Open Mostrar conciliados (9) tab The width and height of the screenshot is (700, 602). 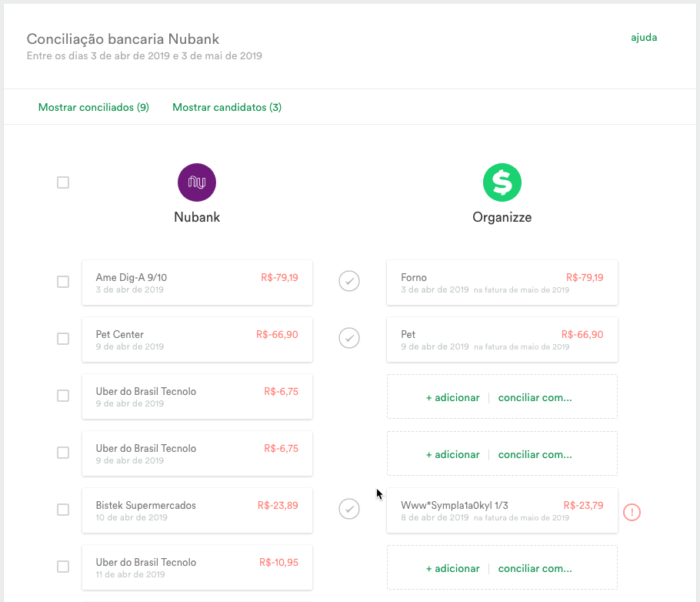tap(94, 107)
